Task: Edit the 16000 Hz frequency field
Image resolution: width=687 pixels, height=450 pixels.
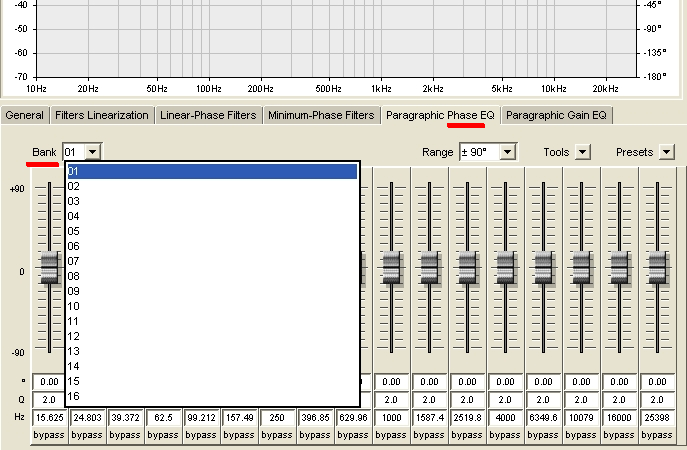Action: pos(619,418)
